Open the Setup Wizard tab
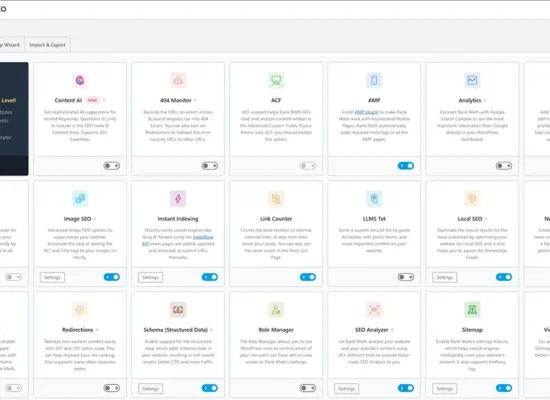 tap(11, 45)
